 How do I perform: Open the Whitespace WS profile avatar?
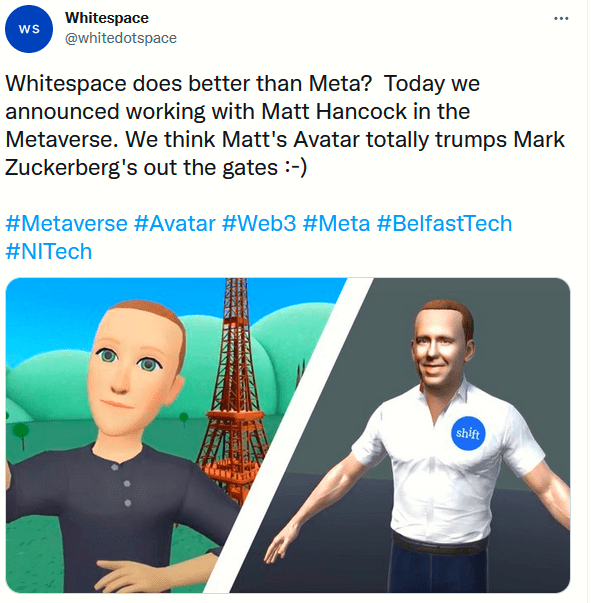29,29
